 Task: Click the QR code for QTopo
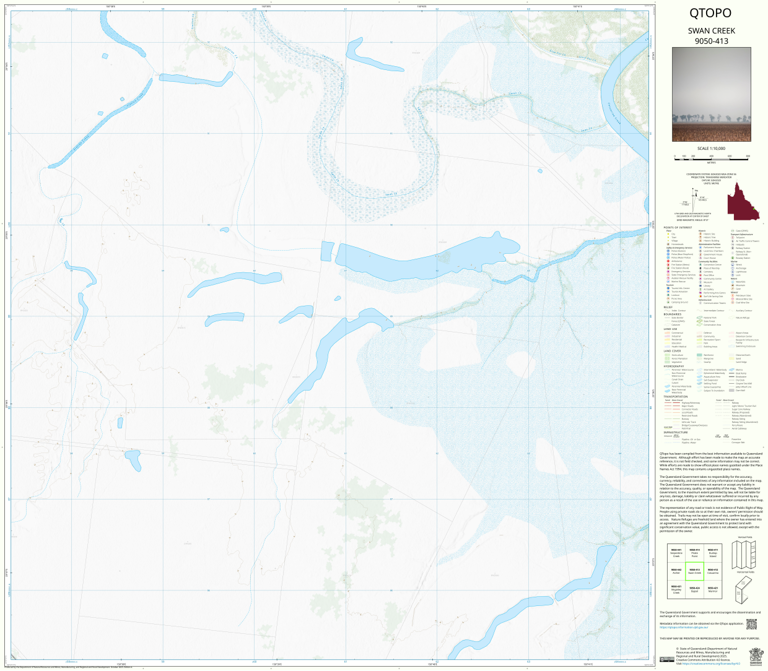pyautogui.click(x=751, y=624)
